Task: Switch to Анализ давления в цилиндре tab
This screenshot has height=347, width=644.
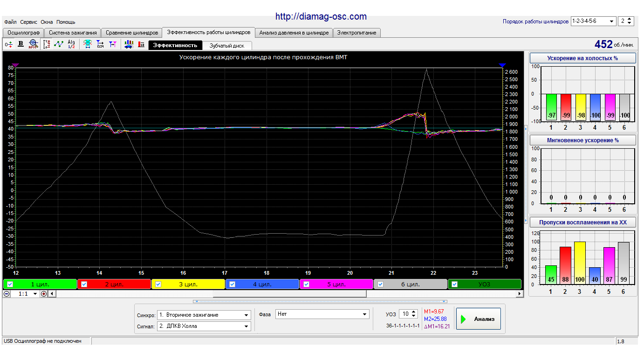Action: click(x=294, y=33)
